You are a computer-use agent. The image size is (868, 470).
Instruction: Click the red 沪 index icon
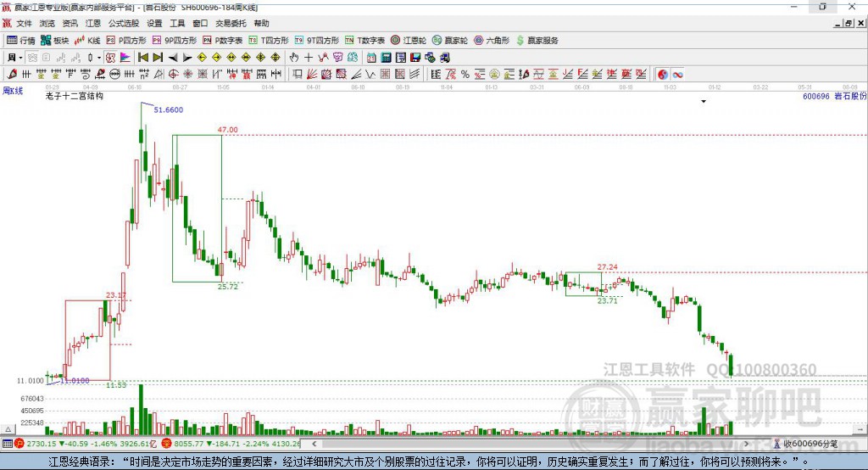coord(19,444)
